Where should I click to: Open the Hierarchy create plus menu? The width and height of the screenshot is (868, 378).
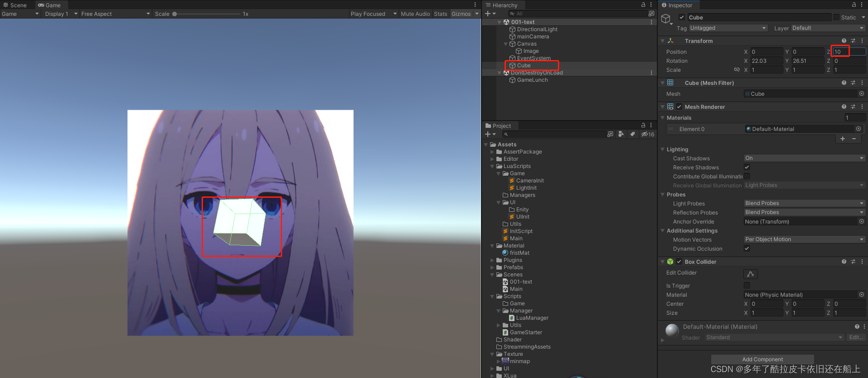490,14
